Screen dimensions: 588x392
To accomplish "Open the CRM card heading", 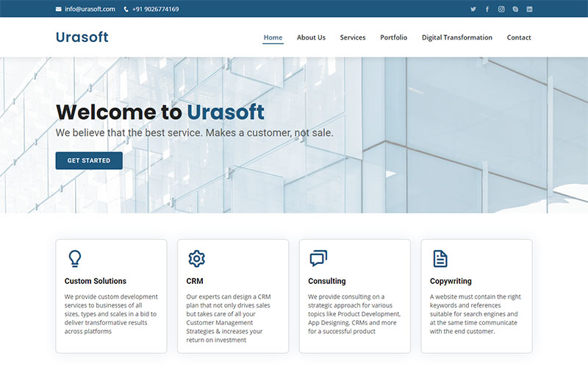I will (x=195, y=281).
